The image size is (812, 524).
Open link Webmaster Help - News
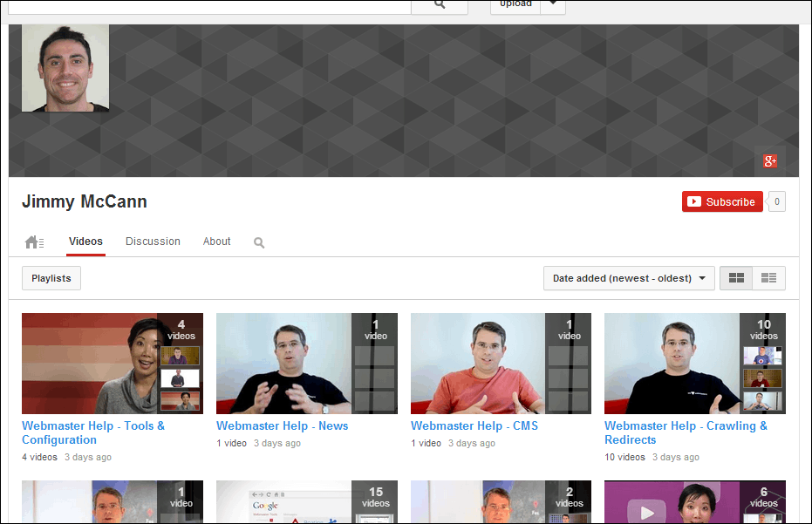coord(283,425)
